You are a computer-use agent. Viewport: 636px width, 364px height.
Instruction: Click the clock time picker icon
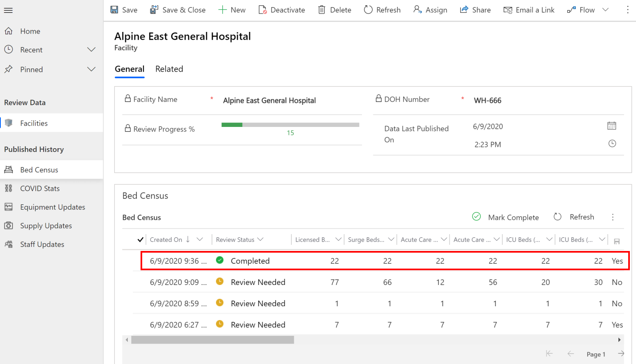(x=612, y=144)
